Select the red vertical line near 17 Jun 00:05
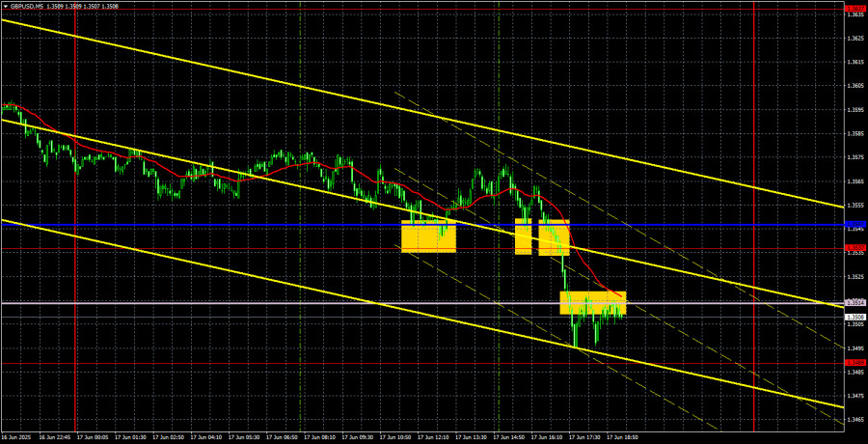 point(74,216)
